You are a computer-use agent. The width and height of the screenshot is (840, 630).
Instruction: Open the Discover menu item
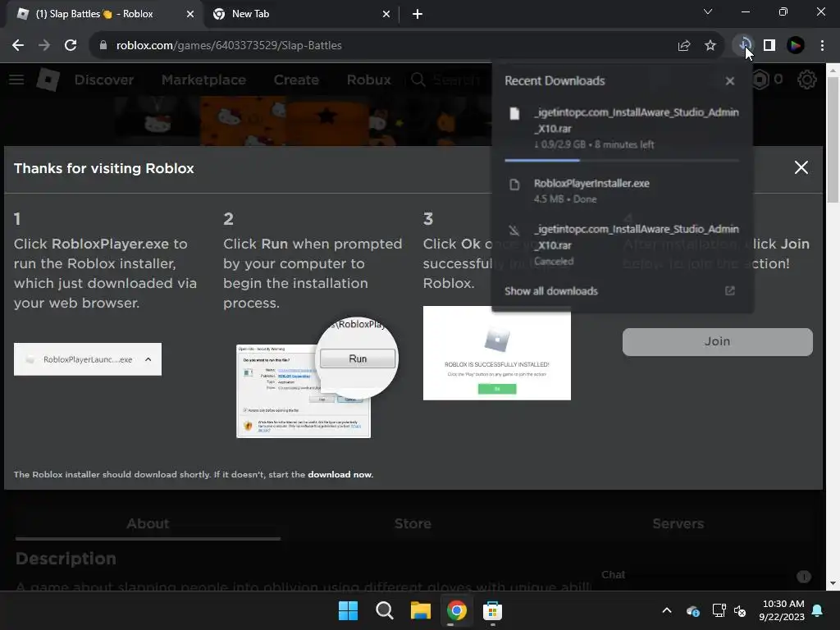(104, 80)
